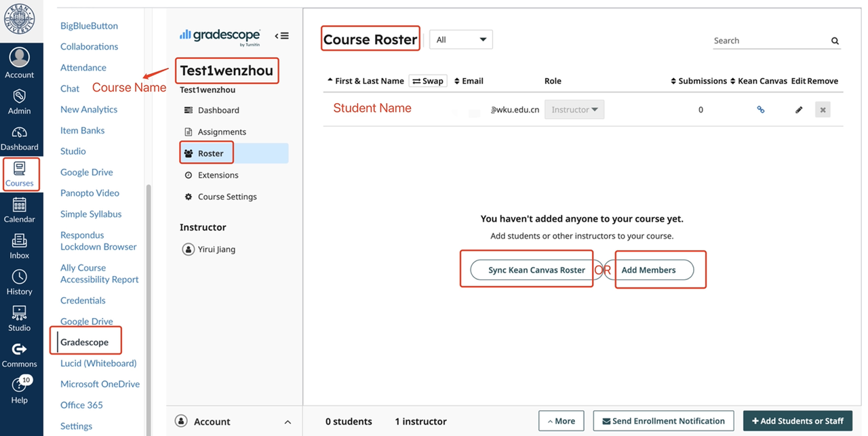Viewport: 868px width, 436px height.
Task: Select Gradescope in course navigation
Action: (x=84, y=342)
